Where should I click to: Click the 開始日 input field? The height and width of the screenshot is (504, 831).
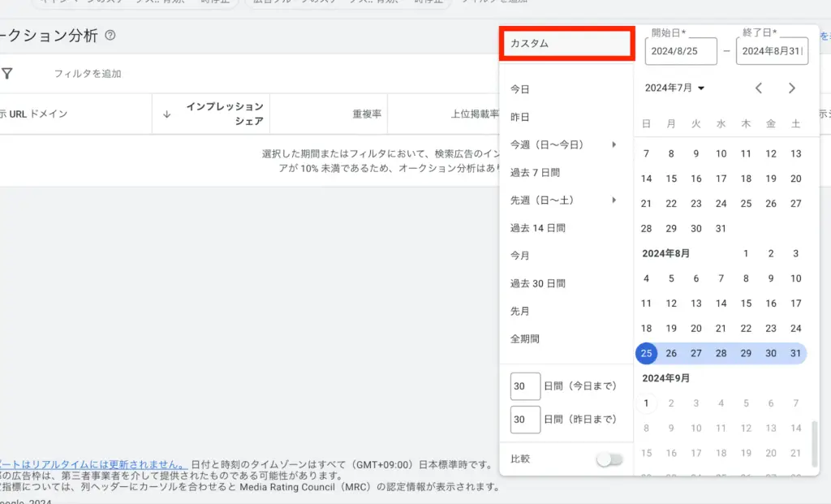682,51
